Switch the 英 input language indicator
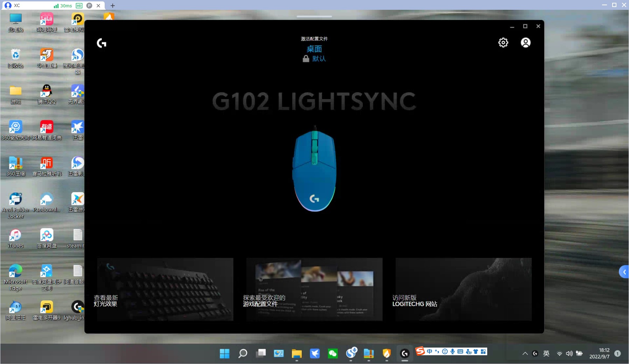 tap(546, 353)
